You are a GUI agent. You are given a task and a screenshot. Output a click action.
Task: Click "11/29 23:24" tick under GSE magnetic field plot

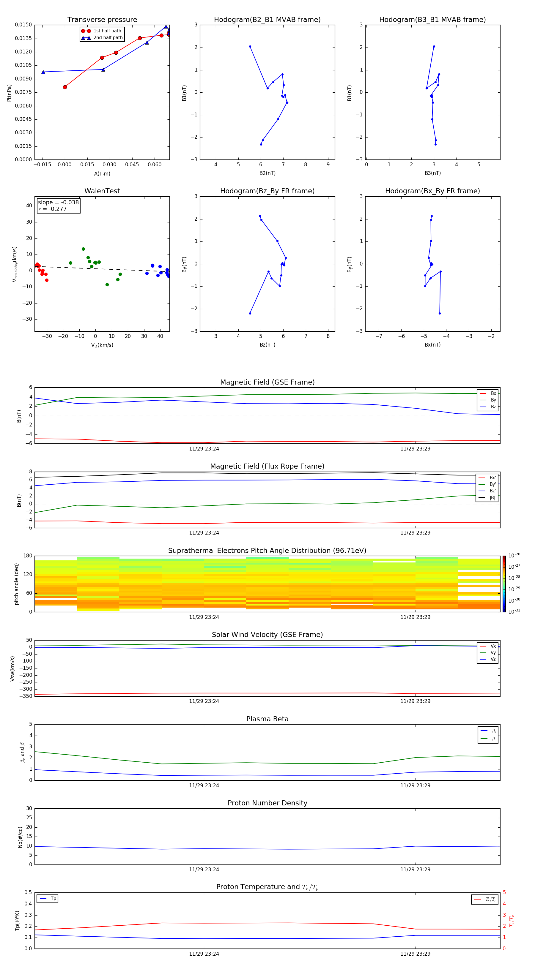tap(204, 449)
